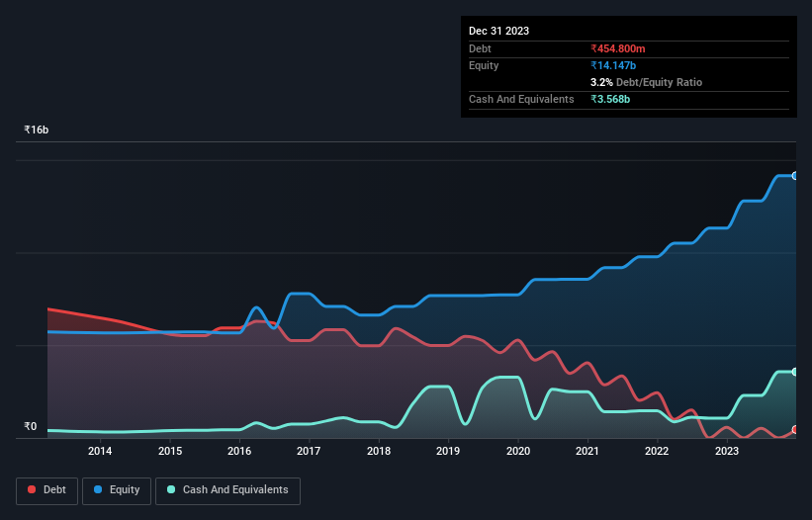
Task: Click the Dec 31 2023 tooltip date
Action: (x=498, y=31)
